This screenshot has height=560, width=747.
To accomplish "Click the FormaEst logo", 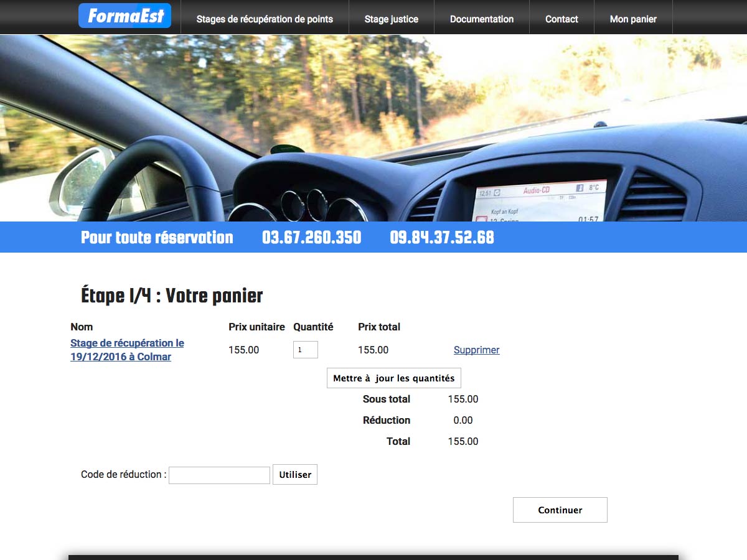I will pyautogui.click(x=125, y=16).
